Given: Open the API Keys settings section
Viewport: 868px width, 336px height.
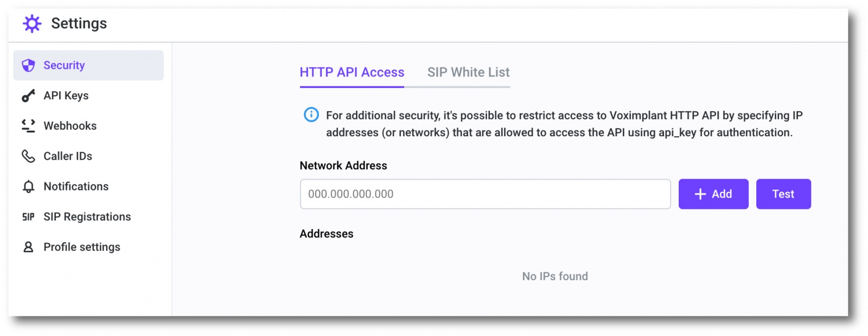Looking at the screenshot, I should 66,96.
